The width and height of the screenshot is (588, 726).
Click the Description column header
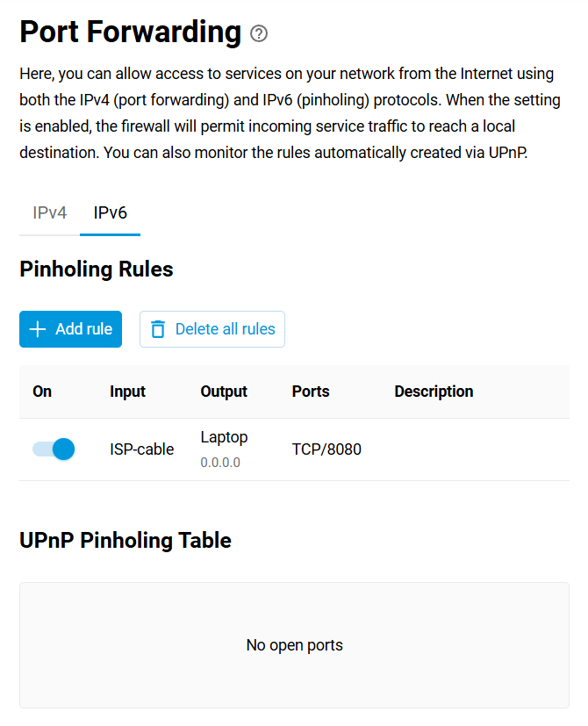click(434, 392)
